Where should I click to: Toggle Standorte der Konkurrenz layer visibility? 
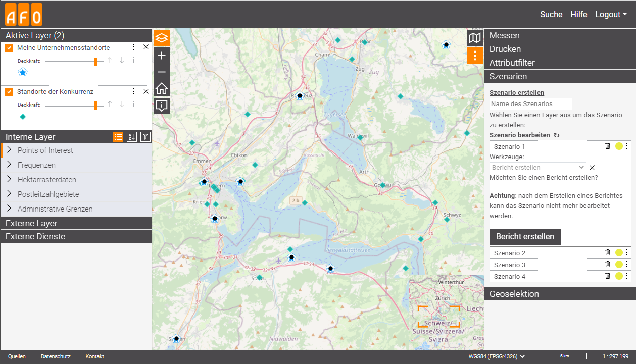(9, 92)
